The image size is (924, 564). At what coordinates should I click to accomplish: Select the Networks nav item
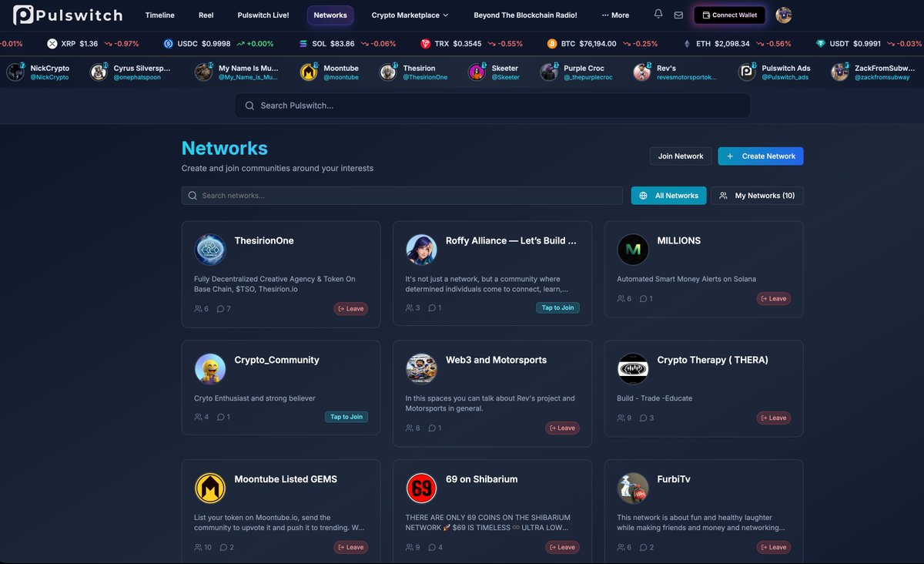click(x=330, y=15)
